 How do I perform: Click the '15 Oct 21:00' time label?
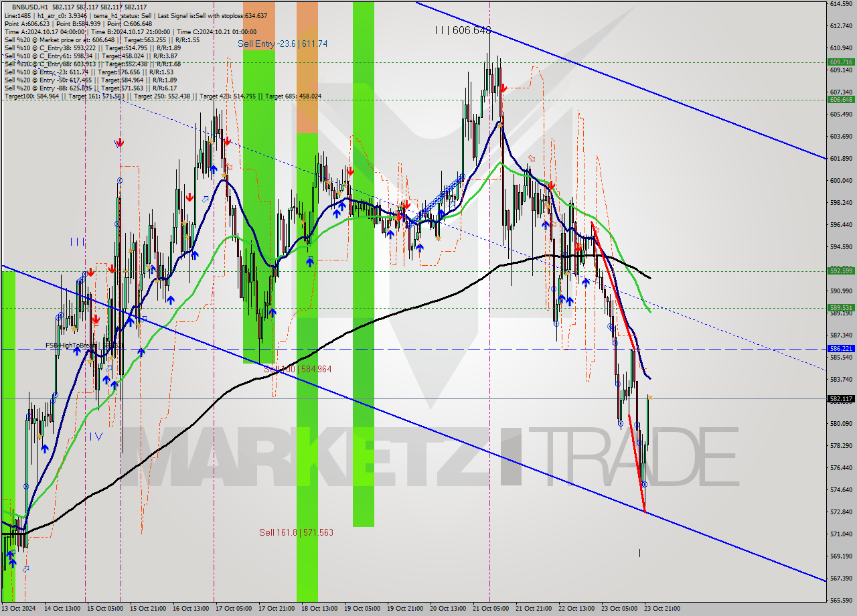(x=148, y=609)
